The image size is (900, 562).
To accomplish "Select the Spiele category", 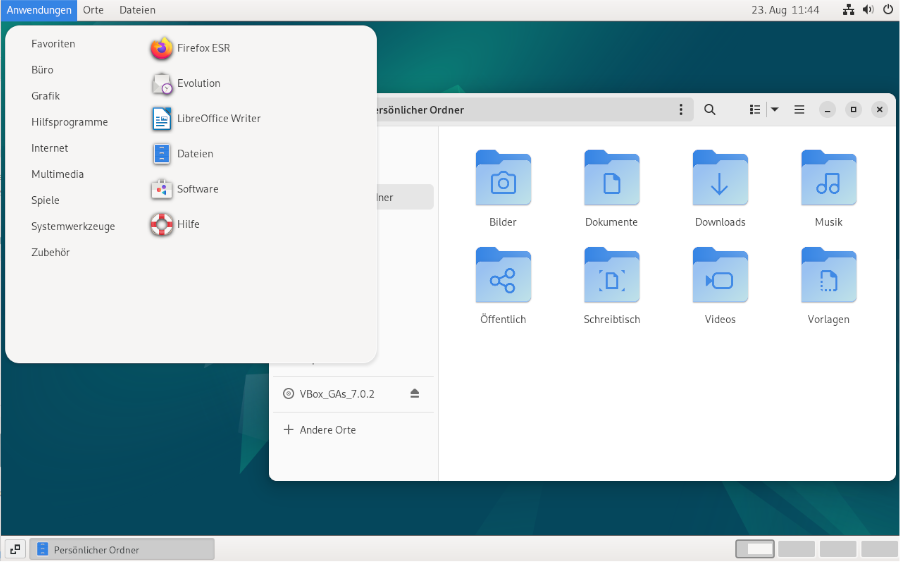I will pos(45,200).
